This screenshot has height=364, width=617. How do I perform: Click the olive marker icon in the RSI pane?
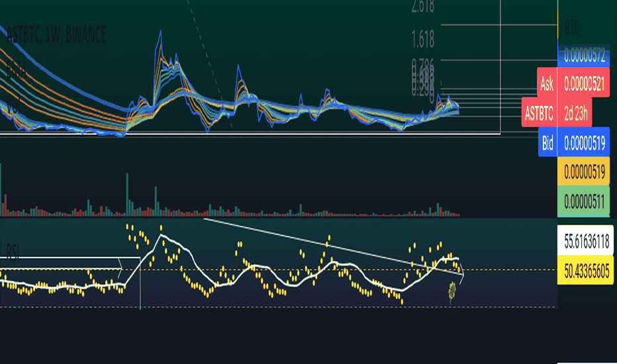coord(452,291)
